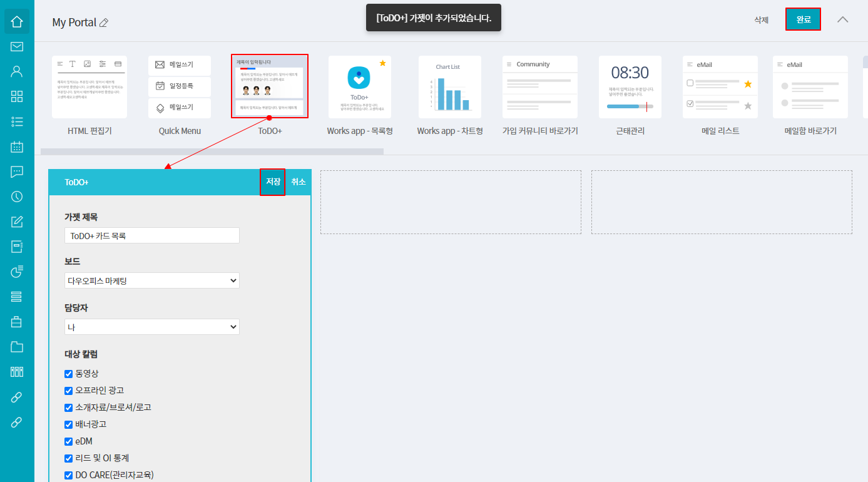The image size is (868, 482).
Task: Collapse gadget panel with the up chevron
Action: coord(843,19)
